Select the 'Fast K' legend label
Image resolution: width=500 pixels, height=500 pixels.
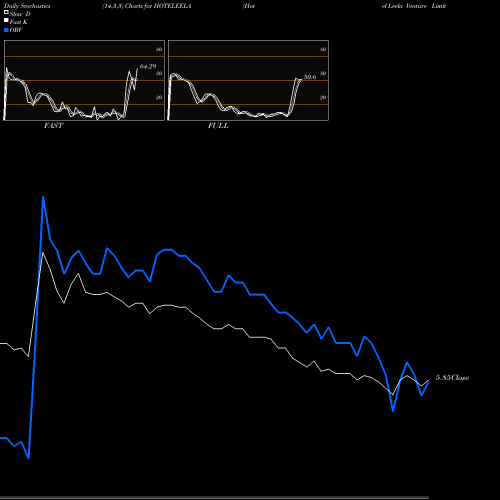(18, 22)
